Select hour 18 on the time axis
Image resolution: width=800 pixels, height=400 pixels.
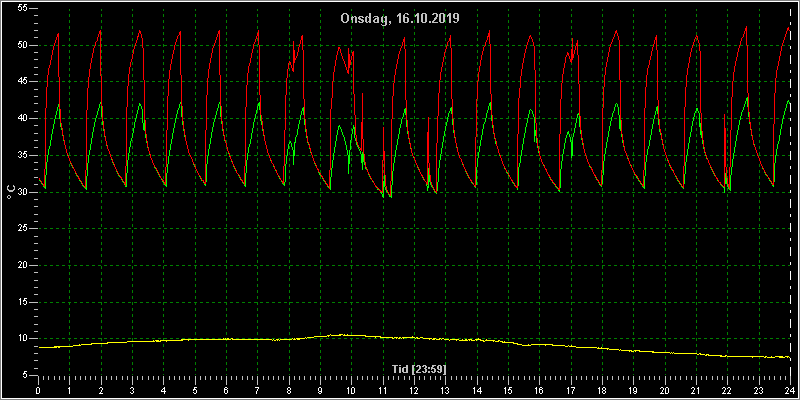[602, 389]
